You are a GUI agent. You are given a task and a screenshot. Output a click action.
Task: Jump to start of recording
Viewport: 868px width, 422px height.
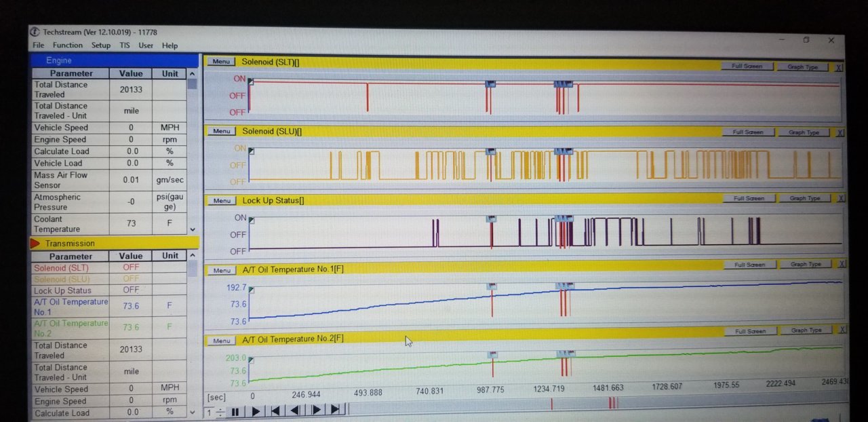click(x=275, y=410)
